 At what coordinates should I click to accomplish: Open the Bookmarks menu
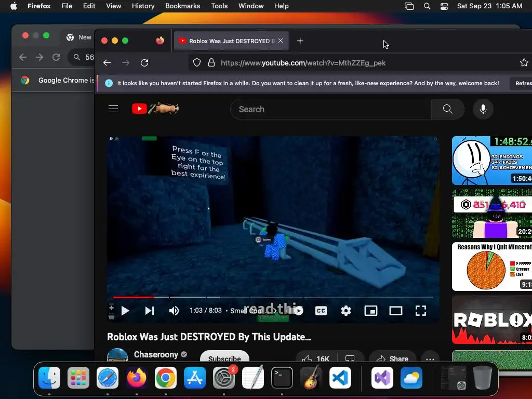point(182,6)
